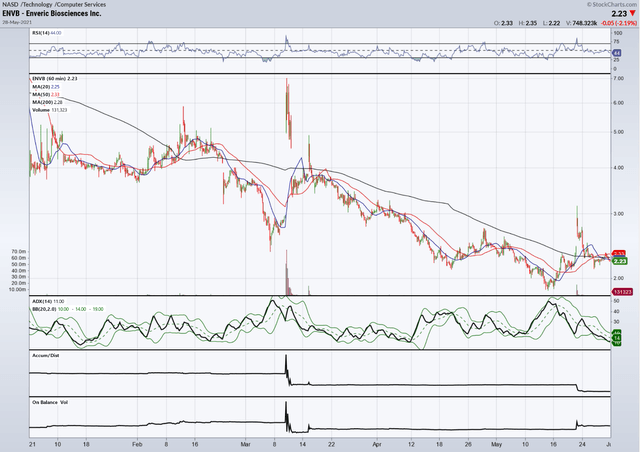Click the '5.00' price axis label
640x452 pixels.
click(x=618, y=132)
